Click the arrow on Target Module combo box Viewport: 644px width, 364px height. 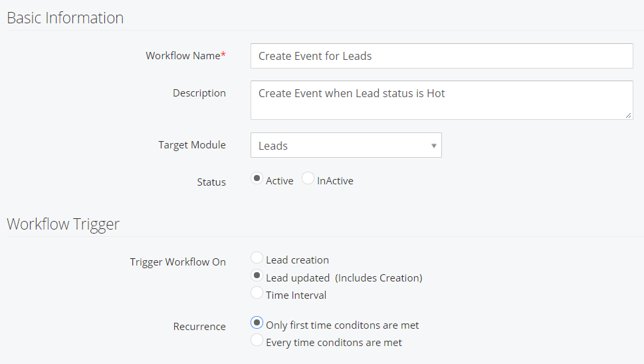[433, 146]
